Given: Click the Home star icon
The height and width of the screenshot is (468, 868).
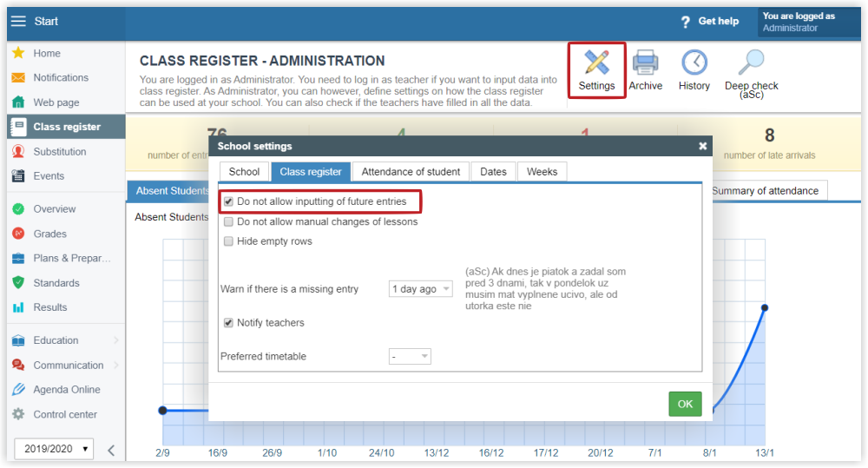Looking at the screenshot, I should point(18,53).
